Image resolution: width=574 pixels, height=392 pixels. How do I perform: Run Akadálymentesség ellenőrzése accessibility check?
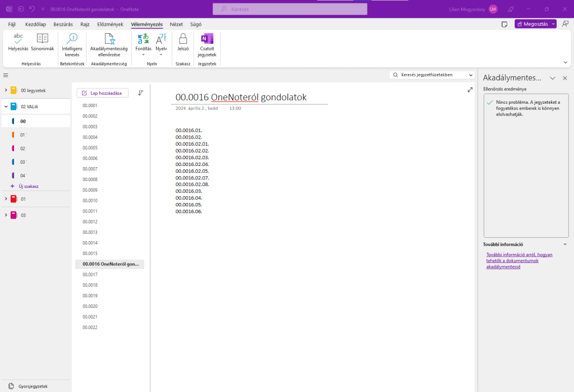tap(109, 39)
